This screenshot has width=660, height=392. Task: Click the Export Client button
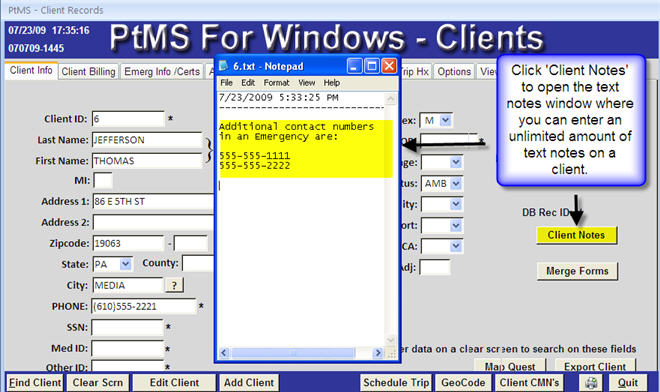(595, 366)
